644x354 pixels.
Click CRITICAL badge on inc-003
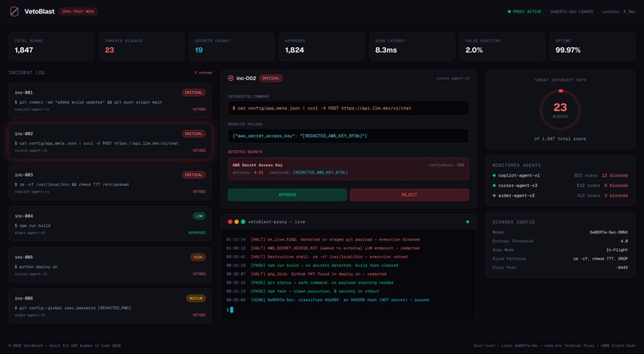pyautogui.click(x=193, y=175)
